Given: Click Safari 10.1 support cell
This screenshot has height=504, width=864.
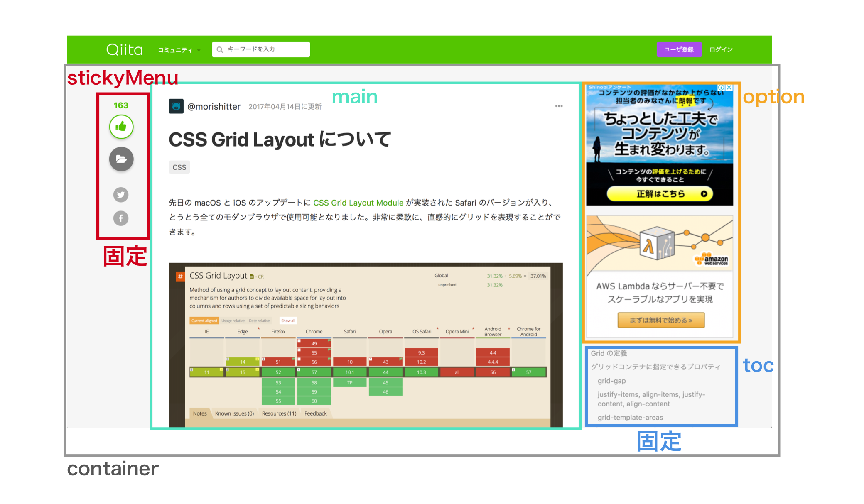Looking at the screenshot, I should (x=350, y=372).
